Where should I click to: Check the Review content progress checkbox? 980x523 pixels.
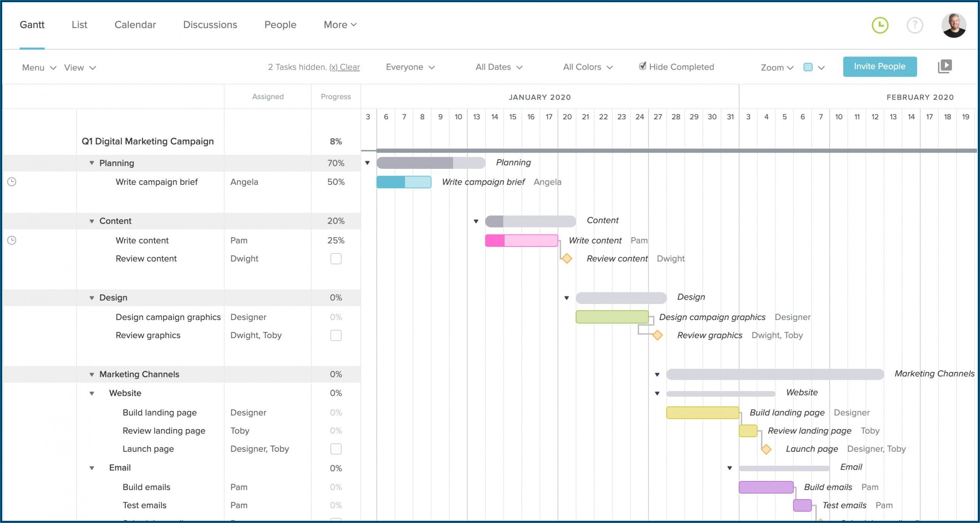click(x=336, y=259)
